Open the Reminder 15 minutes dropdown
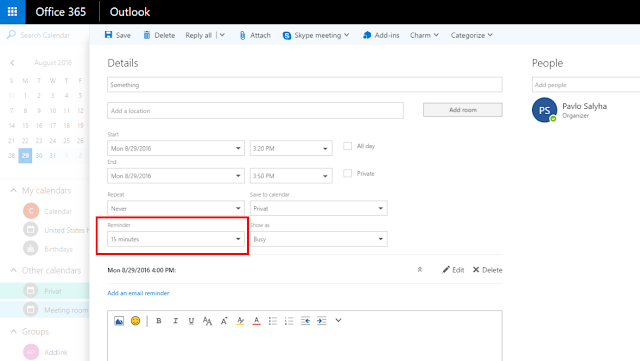Screen dimensions: 640x361 176,239
